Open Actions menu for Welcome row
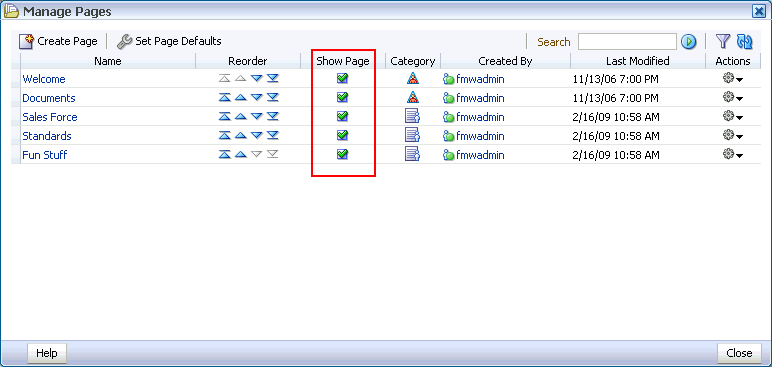Viewport: 772px width, 380px height. pos(733,79)
